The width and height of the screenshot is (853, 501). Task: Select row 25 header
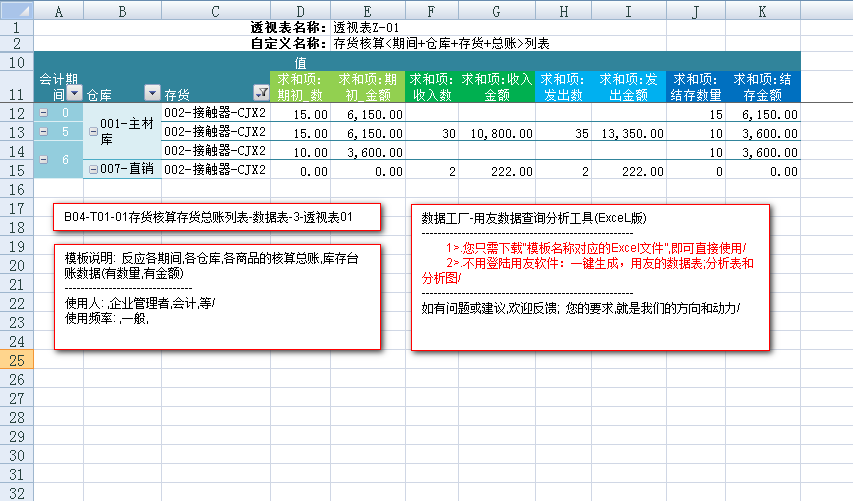pos(16,359)
